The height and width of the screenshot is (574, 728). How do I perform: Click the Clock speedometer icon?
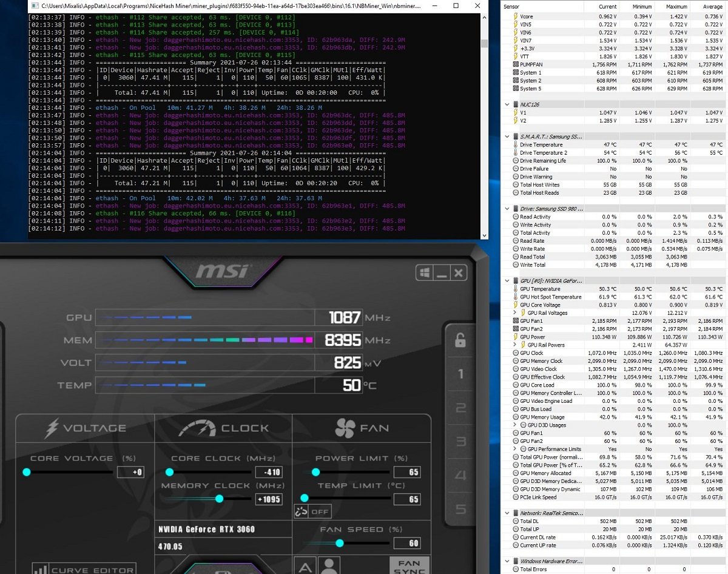pyautogui.click(x=197, y=428)
